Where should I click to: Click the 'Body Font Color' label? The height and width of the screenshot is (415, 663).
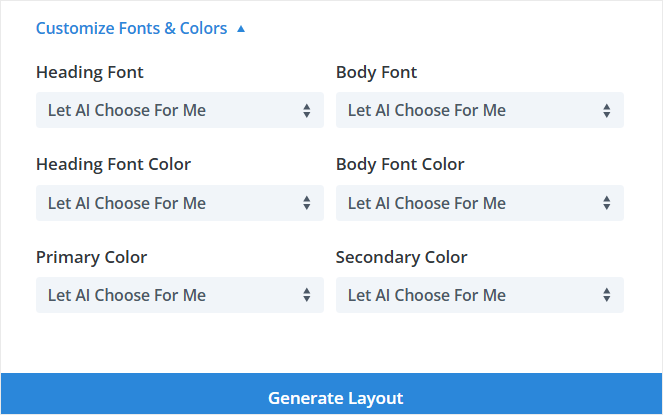tap(400, 165)
